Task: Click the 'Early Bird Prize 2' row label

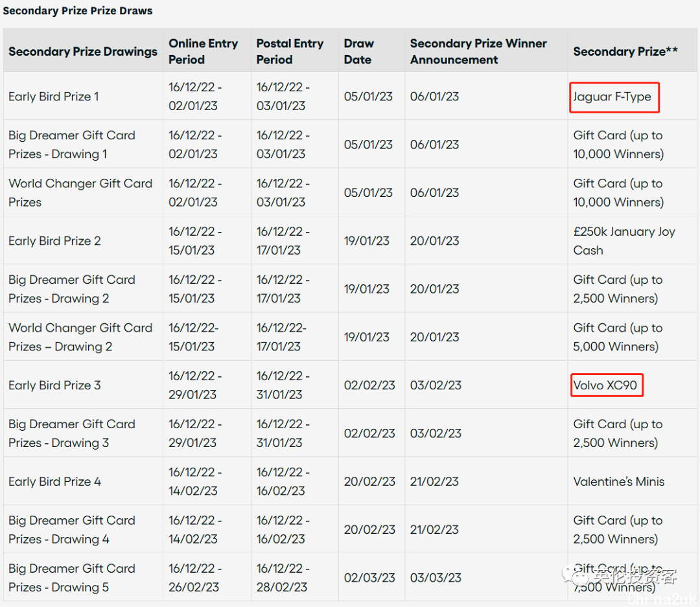Action: click(54, 241)
